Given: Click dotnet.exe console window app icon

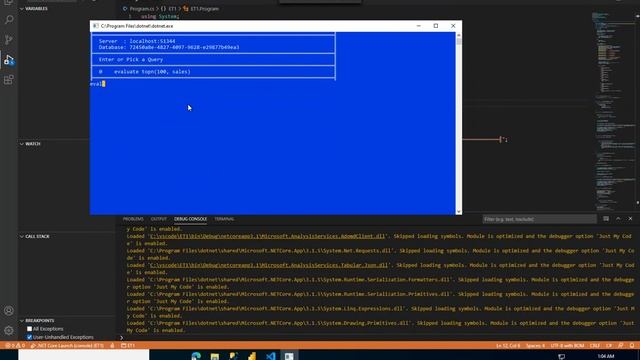Looking at the screenshot, I should [96, 26].
